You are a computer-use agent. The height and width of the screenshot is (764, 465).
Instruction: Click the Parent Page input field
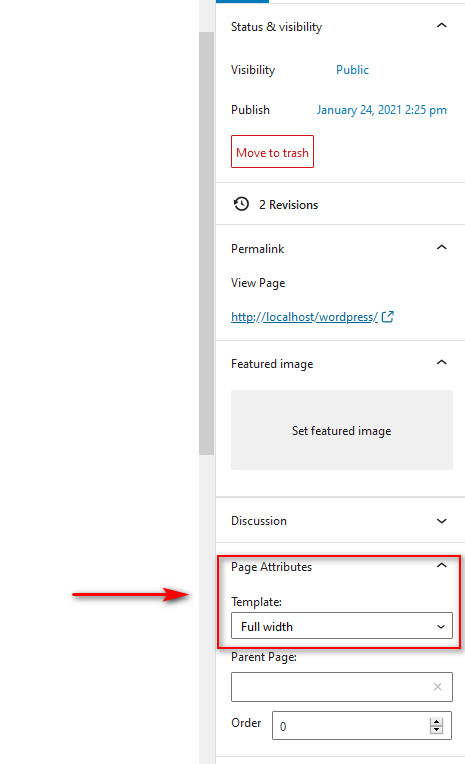[x=342, y=687]
